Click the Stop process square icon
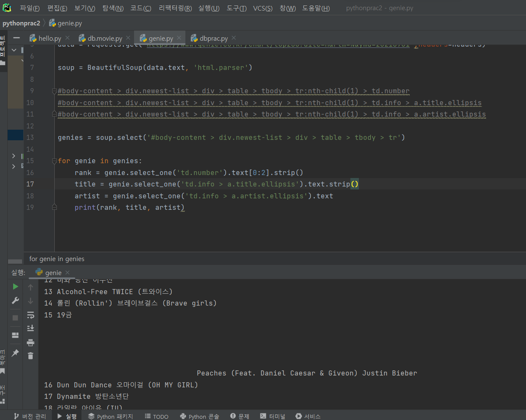This screenshot has height=420, width=526. [15, 318]
